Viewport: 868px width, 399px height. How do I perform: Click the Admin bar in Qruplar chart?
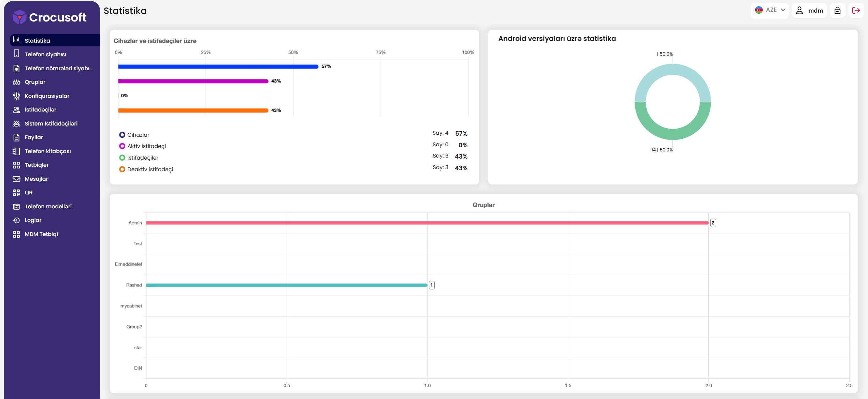pyautogui.click(x=426, y=223)
